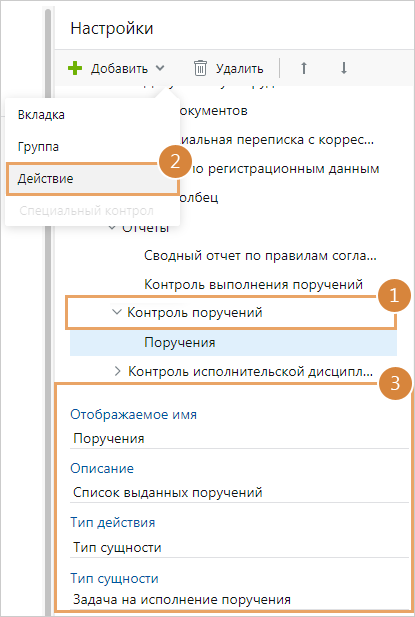Click the Добавить button label
The height and width of the screenshot is (617, 415).
pyautogui.click(x=119, y=68)
